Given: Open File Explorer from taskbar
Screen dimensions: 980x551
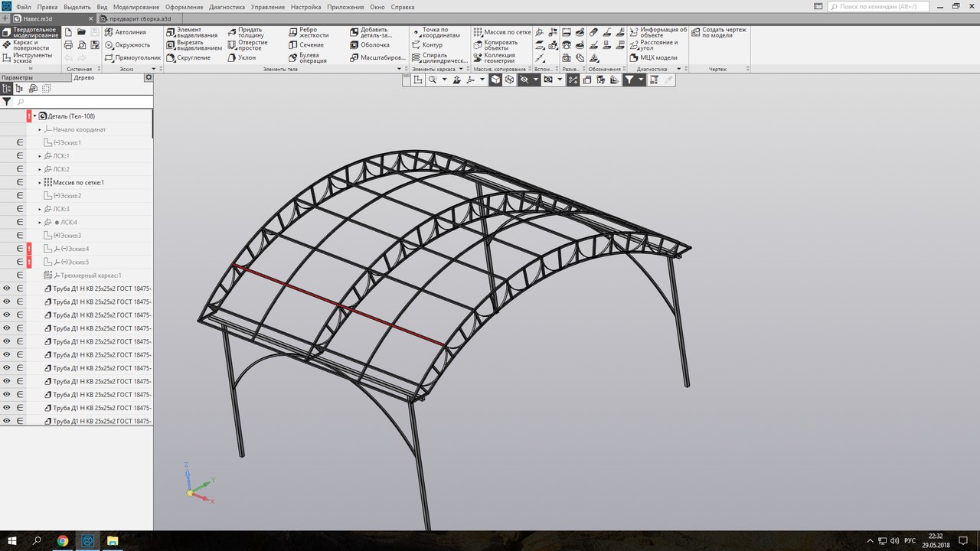Looking at the screenshot, I should click(x=112, y=540).
